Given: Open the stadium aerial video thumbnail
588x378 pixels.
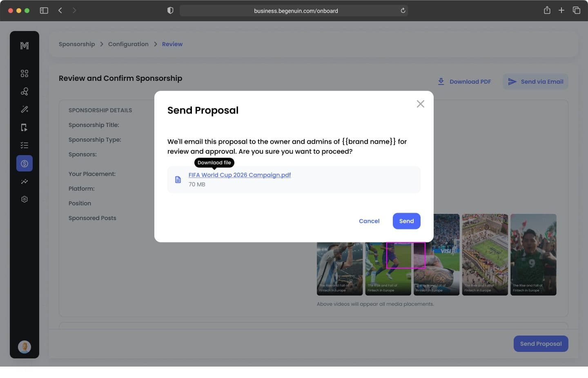Looking at the screenshot, I should pos(485,255).
